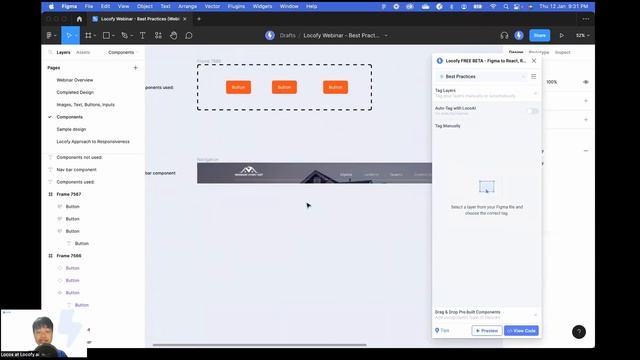
Task: Select the Rectangle shape tool
Action: click(106, 36)
